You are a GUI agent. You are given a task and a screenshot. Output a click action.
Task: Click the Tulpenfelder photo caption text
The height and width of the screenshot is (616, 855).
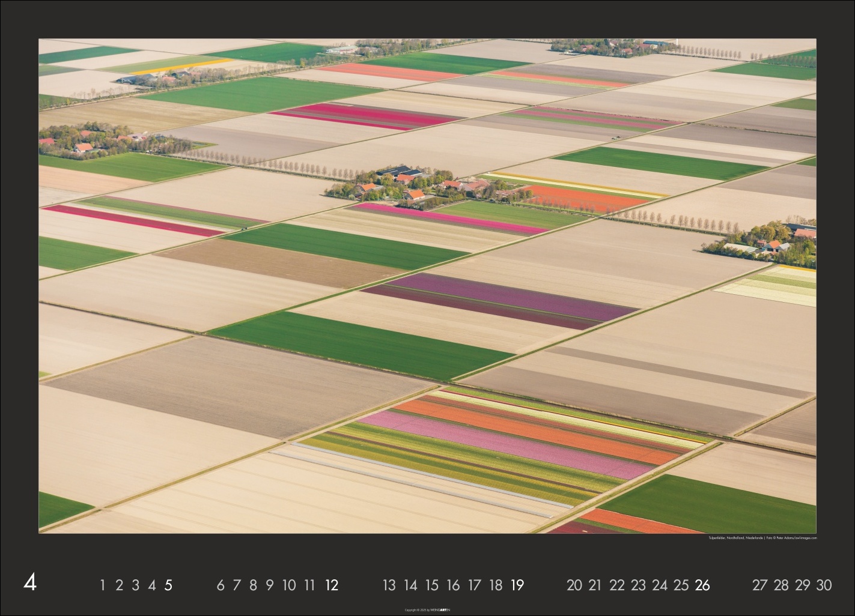click(762, 538)
